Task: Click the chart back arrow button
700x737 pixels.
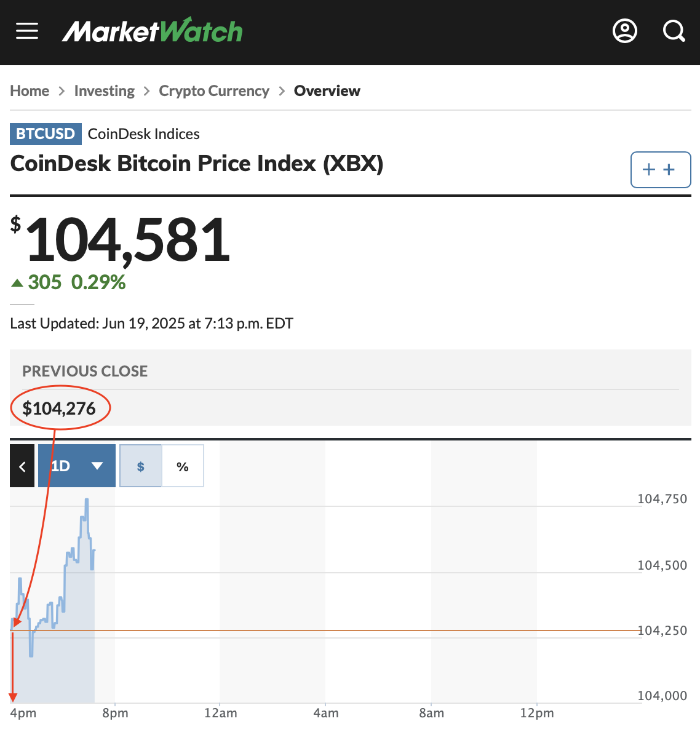Action: 22,466
